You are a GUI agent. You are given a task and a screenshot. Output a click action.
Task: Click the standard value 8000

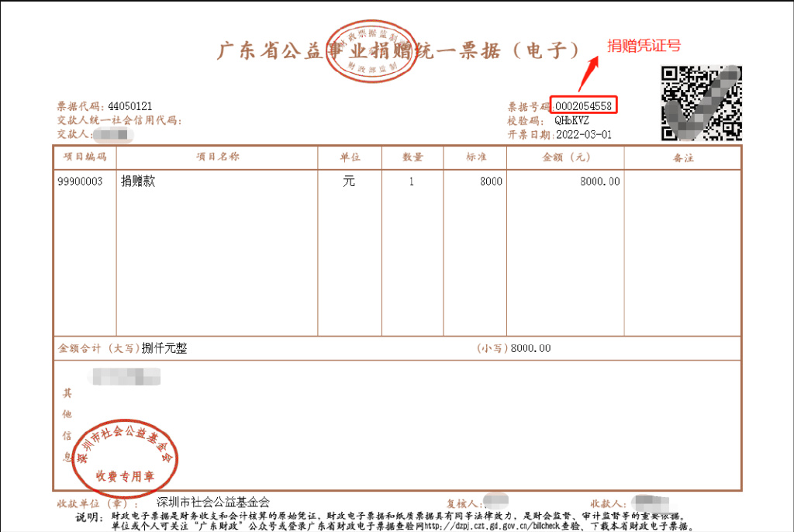(x=491, y=181)
